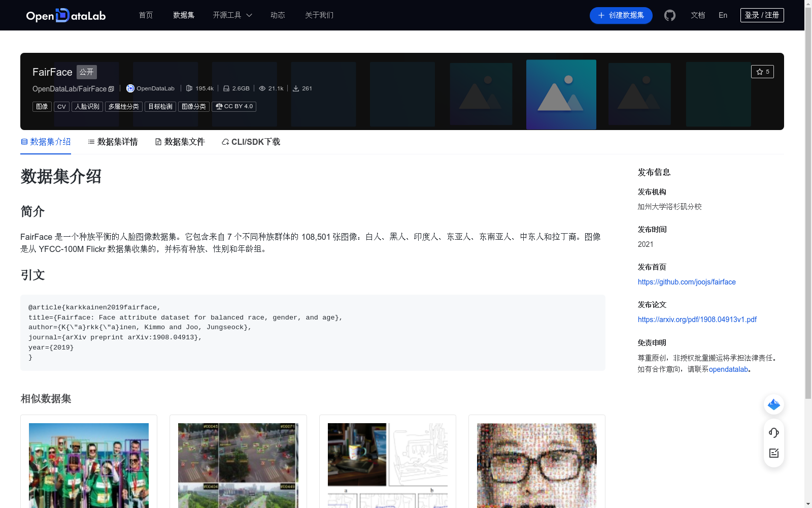Viewport: 812px width, 508px height.
Task: Click the 图像 tag
Action: click(42, 107)
